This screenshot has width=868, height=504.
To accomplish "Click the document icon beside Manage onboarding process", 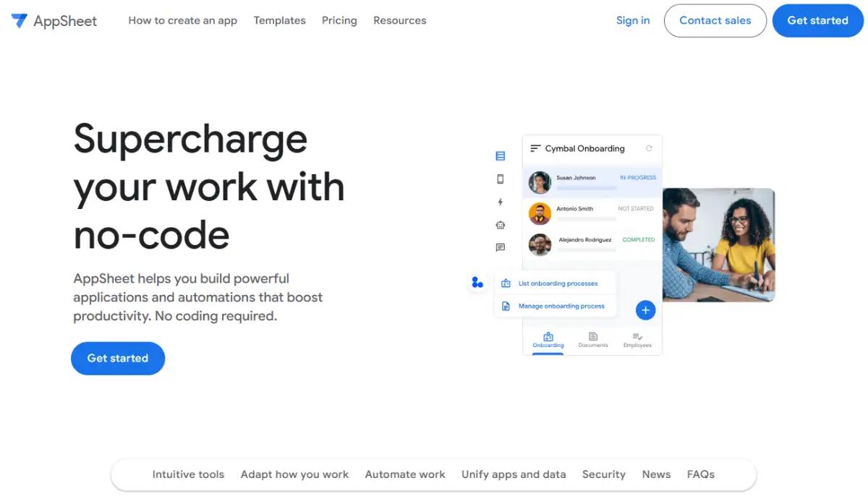I will pos(506,306).
